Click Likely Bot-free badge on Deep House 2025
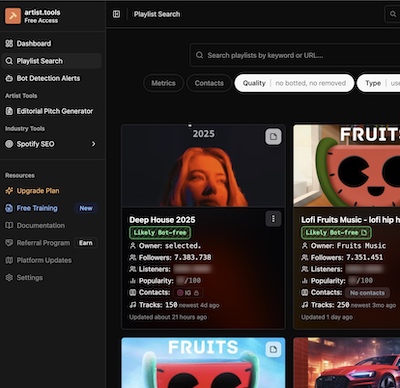 160,232
